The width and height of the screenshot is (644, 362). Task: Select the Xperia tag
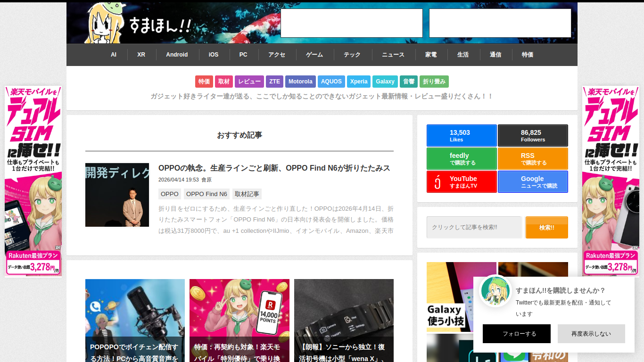pyautogui.click(x=359, y=82)
